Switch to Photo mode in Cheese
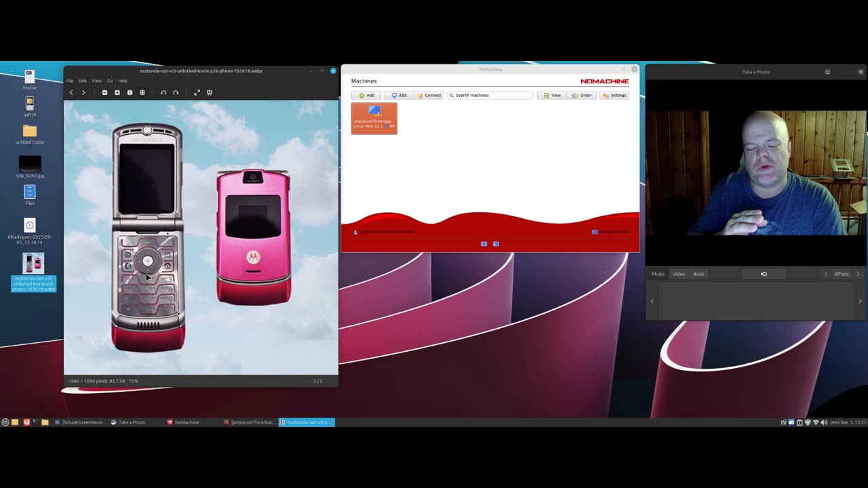 (x=658, y=274)
